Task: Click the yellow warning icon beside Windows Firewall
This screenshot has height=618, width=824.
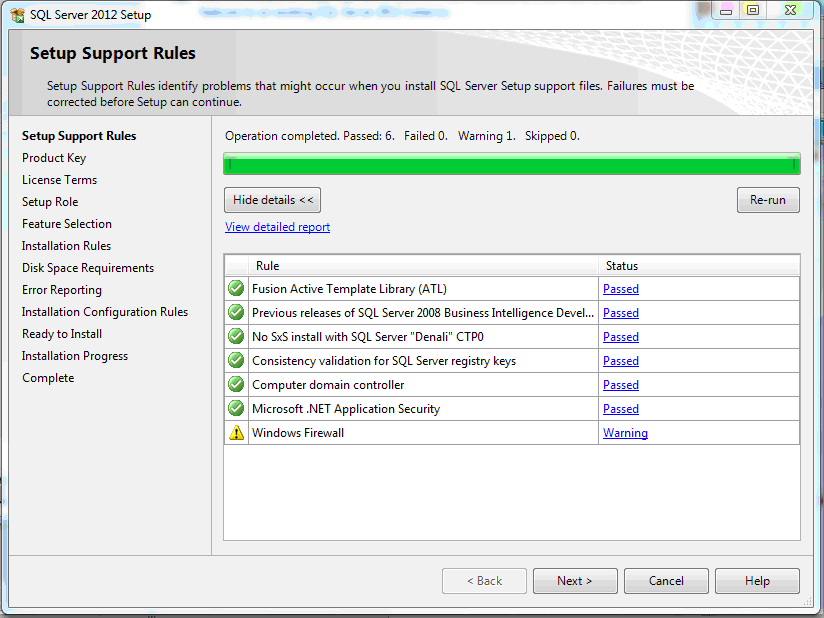Action: 236,433
